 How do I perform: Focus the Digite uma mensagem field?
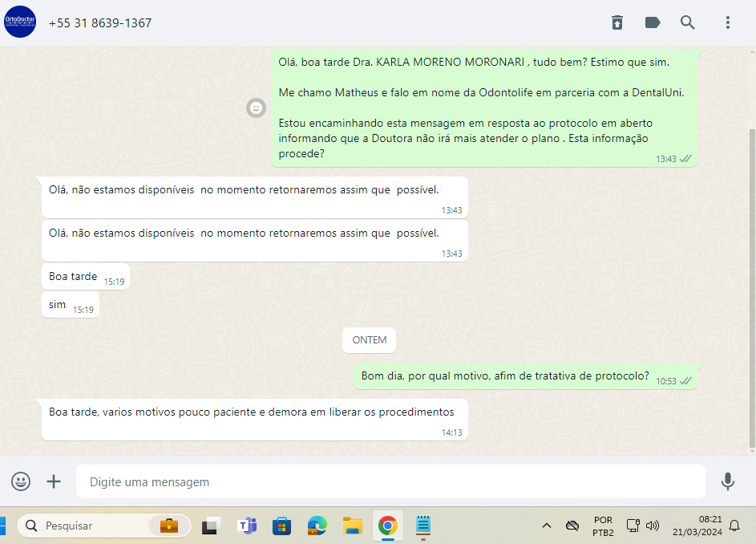390,482
